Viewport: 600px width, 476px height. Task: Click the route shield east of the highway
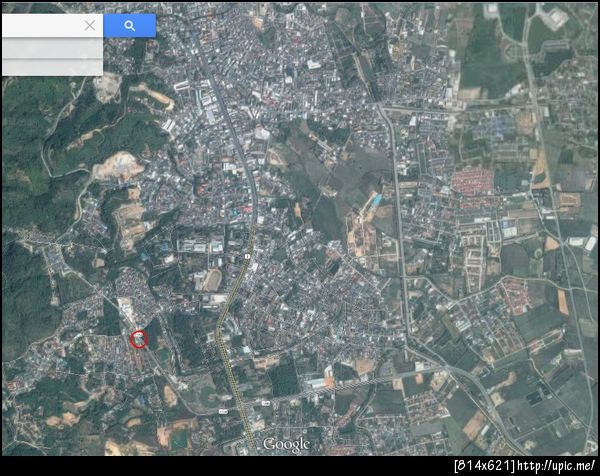[266, 403]
